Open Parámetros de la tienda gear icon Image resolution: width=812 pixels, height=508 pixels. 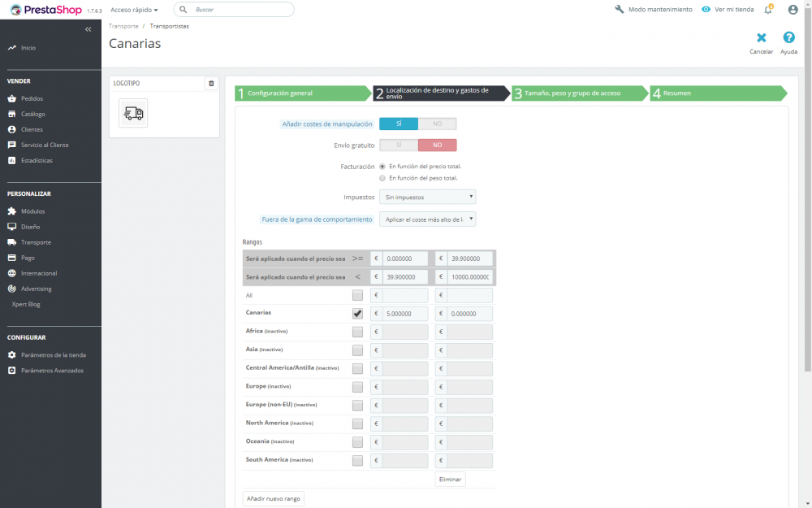pyautogui.click(x=11, y=355)
